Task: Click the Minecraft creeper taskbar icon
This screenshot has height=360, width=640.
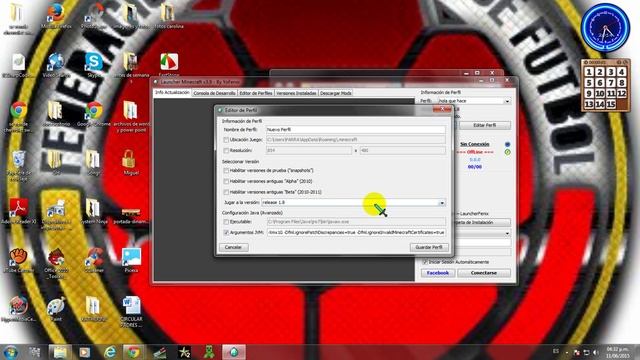Action: pos(209,352)
